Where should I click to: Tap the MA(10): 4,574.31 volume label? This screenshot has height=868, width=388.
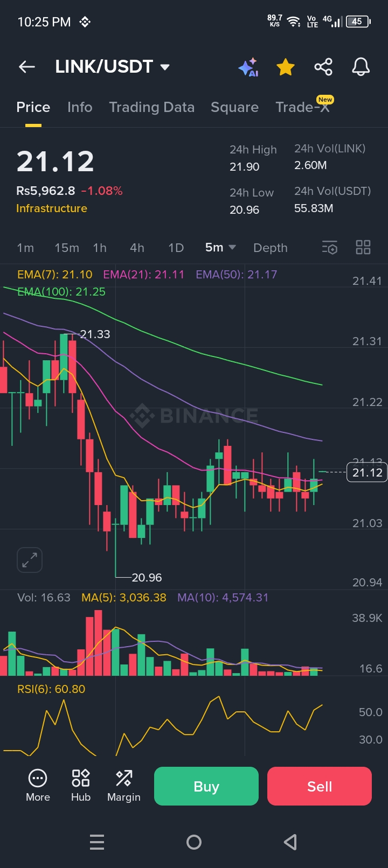(223, 598)
